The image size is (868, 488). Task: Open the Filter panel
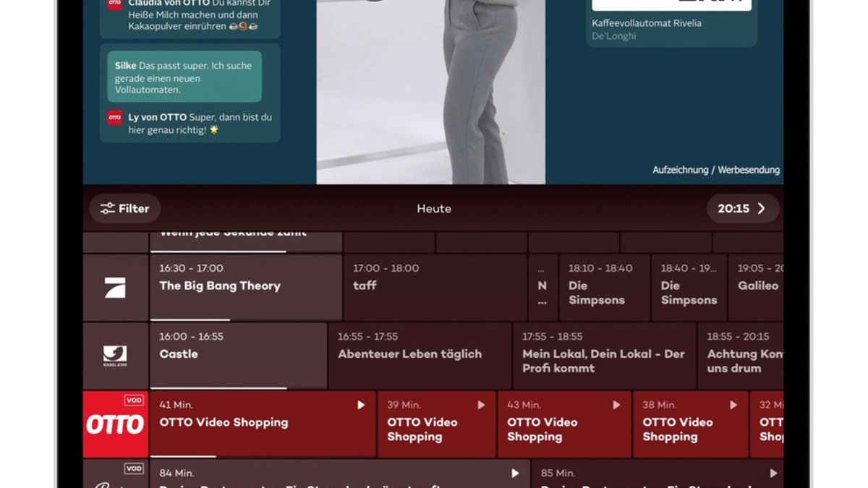pos(124,208)
